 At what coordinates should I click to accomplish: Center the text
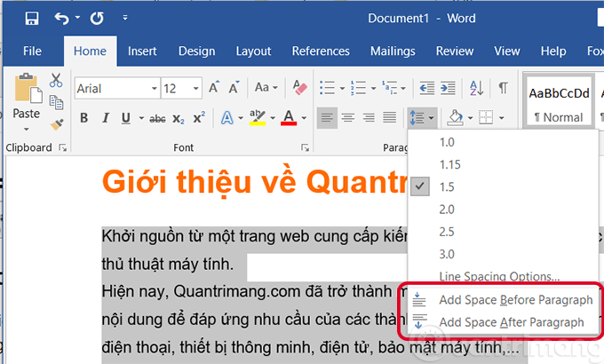pos(348,117)
